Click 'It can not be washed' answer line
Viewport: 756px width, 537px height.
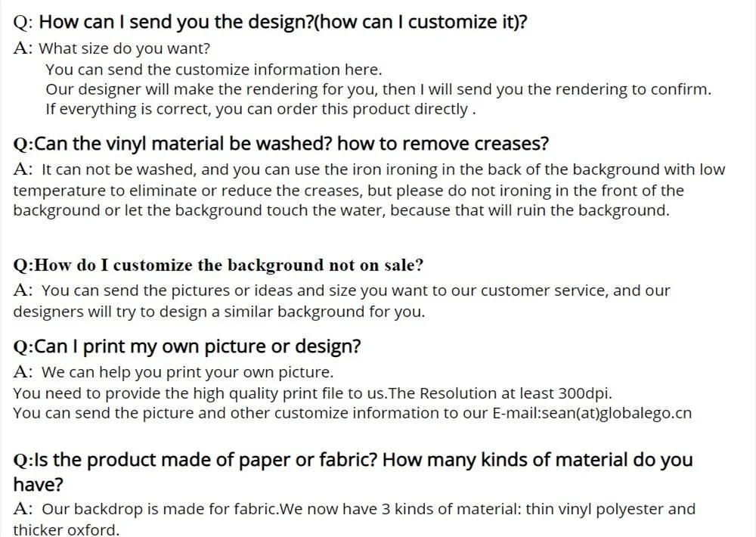tap(369, 170)
